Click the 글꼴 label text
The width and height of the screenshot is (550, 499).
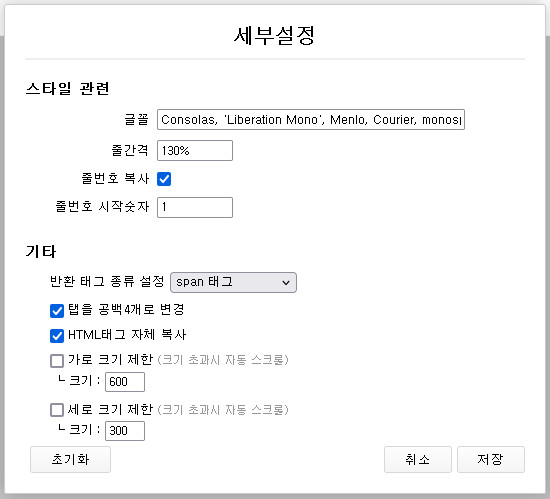(x=136, y=119)
